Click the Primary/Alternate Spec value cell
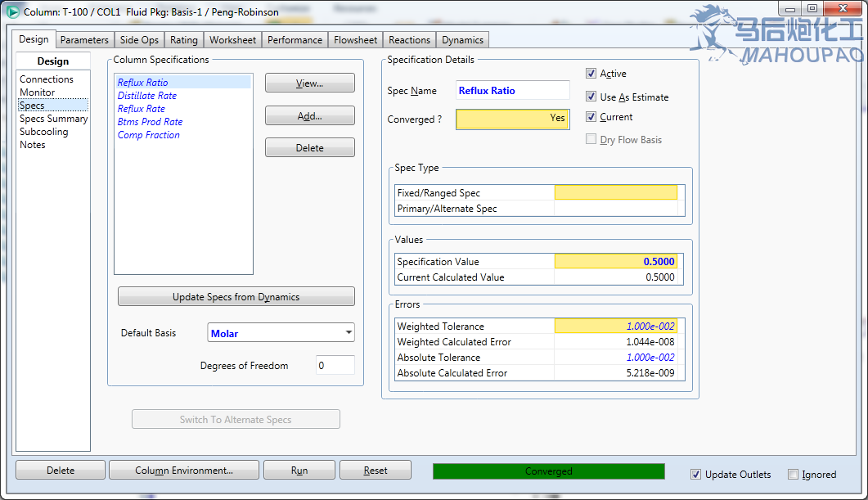Viewport: 868px width, 500px height. click(x=615, y=208)
